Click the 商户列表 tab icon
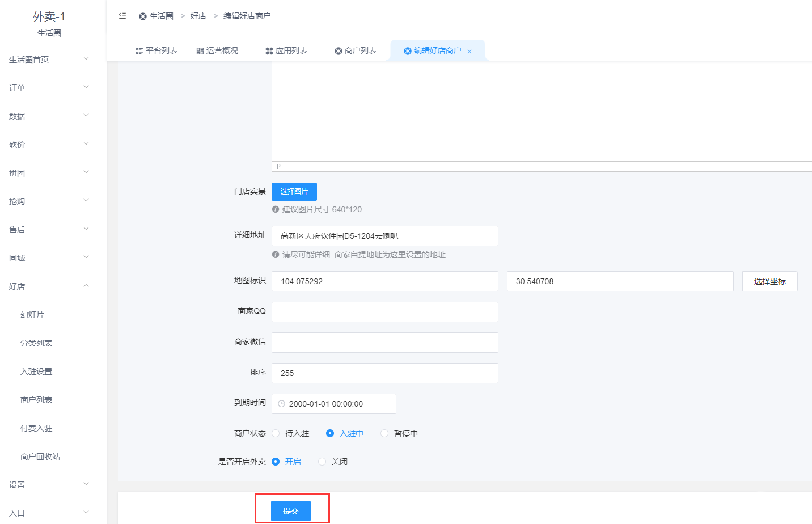Screen dimensions: 812x524 coord(339,51)
